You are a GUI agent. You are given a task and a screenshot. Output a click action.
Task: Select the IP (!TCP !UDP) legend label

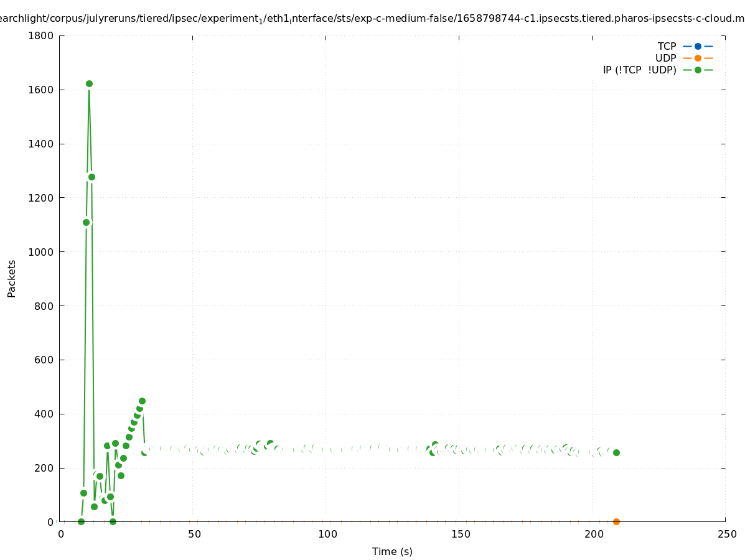639,70
